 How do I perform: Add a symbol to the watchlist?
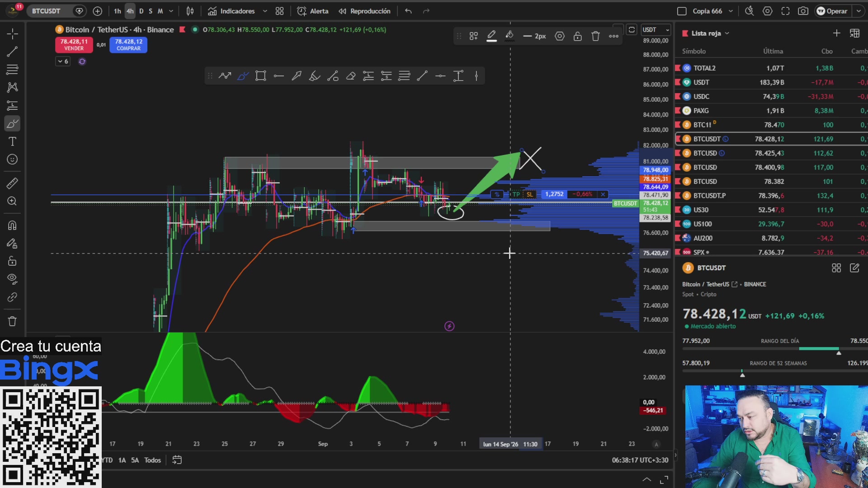pyautogui.click(x=836, y=33)
